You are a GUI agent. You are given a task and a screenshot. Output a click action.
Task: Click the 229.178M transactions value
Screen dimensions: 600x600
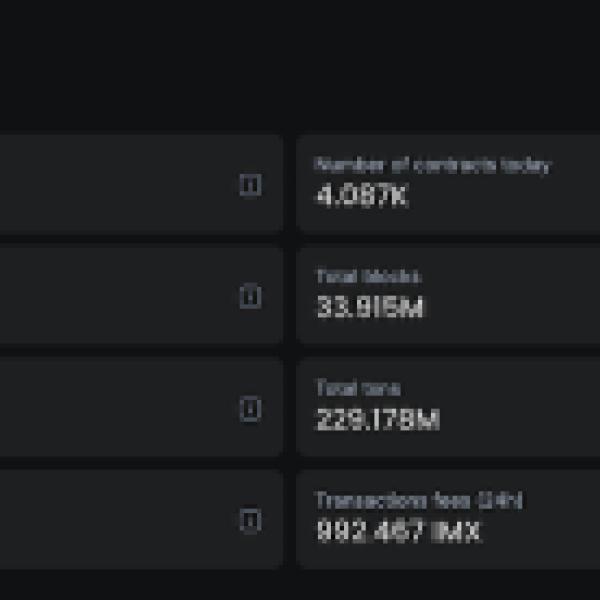pyautogui.click(x=378, y=420)
